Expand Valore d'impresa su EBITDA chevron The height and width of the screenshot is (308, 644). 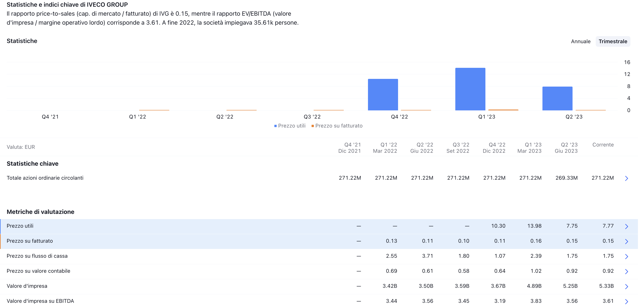pyautogui.click(x=626, y=301)
